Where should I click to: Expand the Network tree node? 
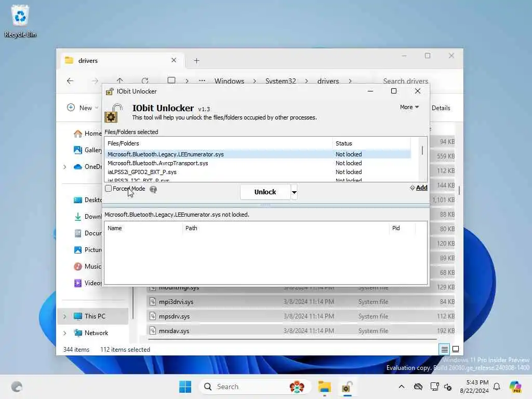tap(64, 333)
